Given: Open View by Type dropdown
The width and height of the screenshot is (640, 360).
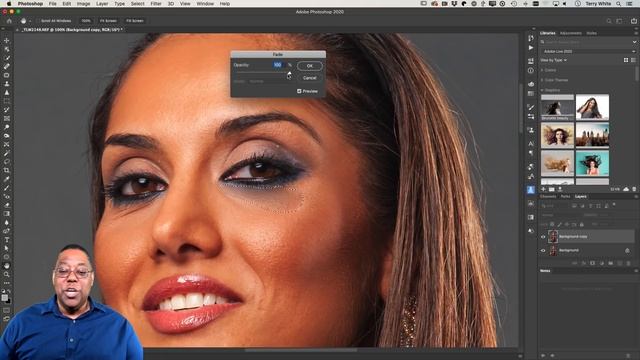Looking at the screenshot, I should 553,60.
